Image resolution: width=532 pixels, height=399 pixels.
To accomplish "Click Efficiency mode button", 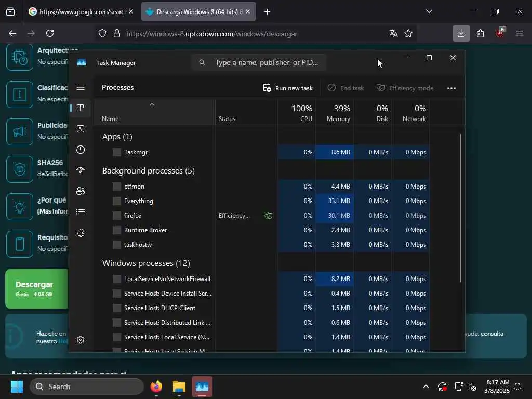I will (405, 88).
